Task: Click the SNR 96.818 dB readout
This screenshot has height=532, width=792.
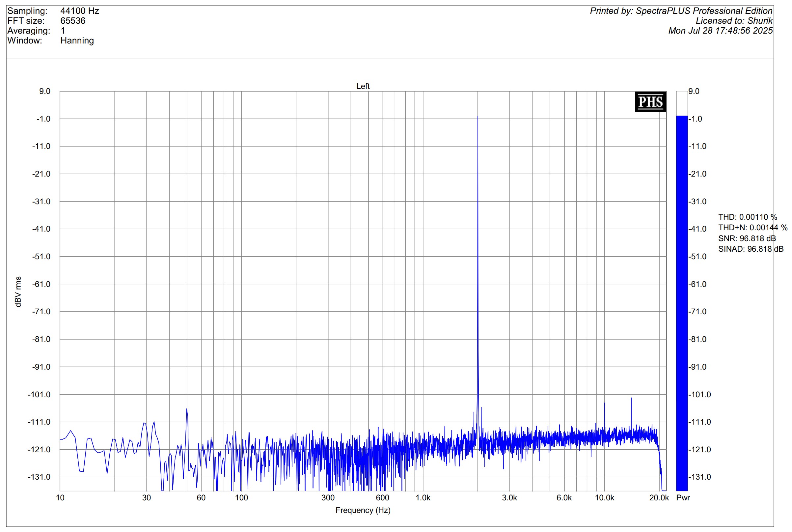Action: (747, 238)
